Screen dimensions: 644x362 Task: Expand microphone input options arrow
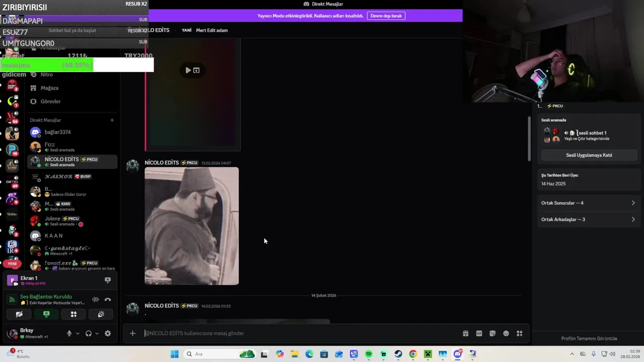point(77,333)
